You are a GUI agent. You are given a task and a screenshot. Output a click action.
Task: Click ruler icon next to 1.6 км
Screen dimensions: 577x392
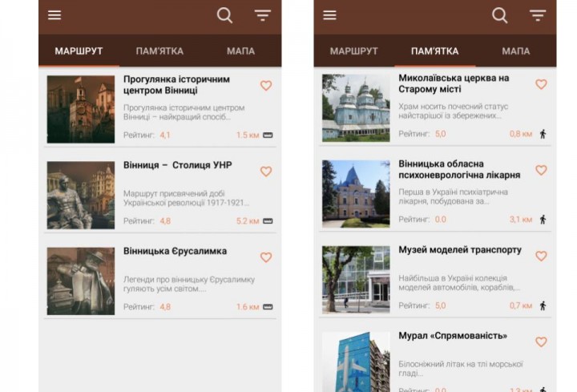point(268,306)
